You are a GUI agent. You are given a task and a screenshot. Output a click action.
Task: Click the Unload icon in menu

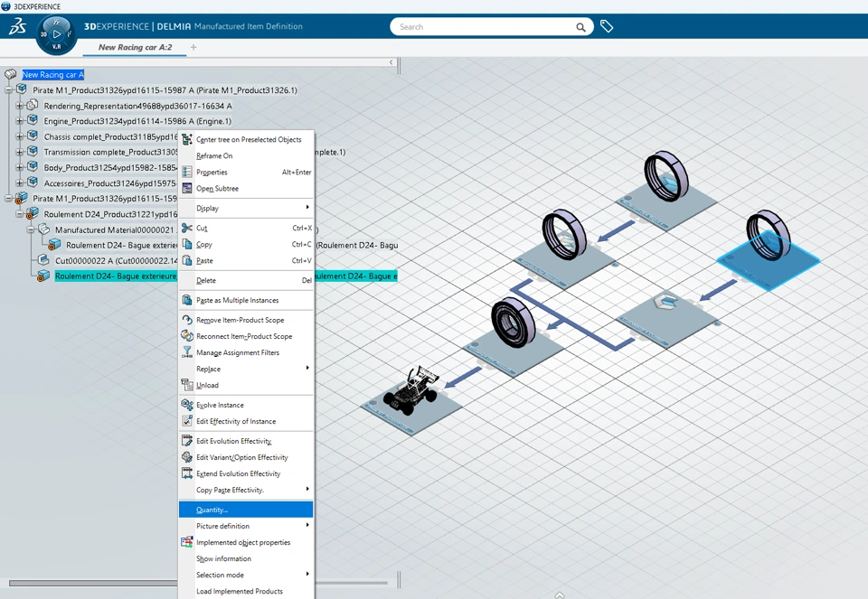pyautogui.click(x=187, y=385)
